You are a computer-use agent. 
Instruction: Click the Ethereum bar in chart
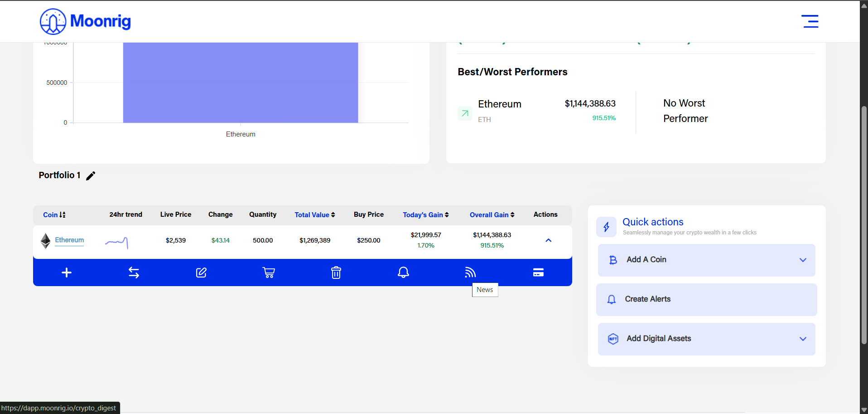241,83
